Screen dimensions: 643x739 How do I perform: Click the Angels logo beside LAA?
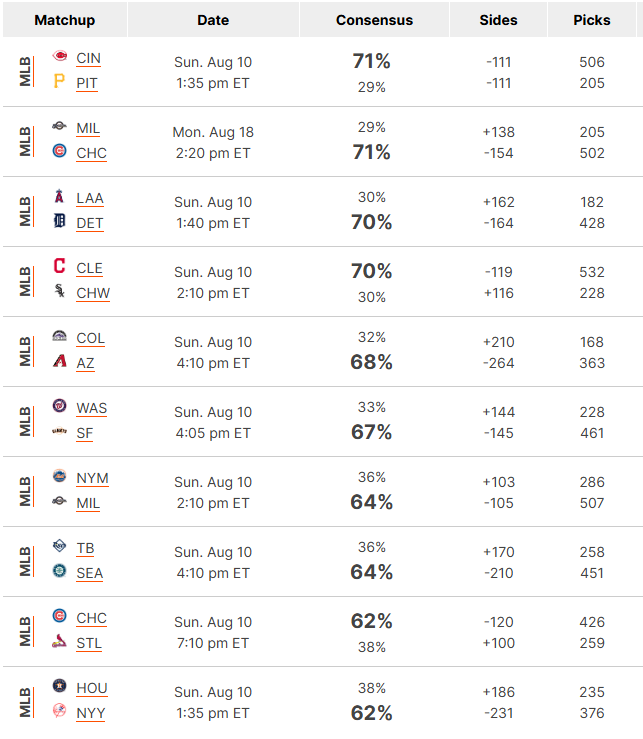59,196
